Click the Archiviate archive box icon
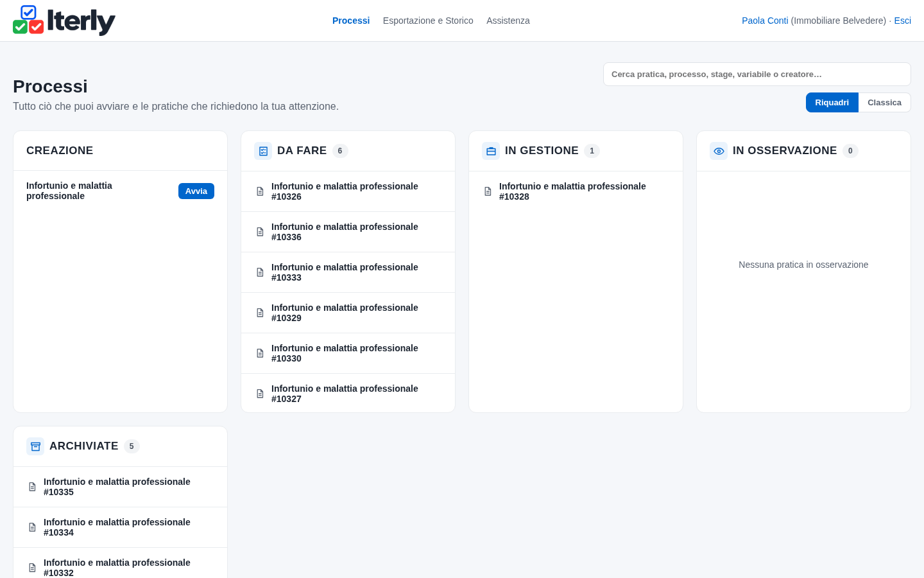 pyautogui.click(x=35, y=446)
